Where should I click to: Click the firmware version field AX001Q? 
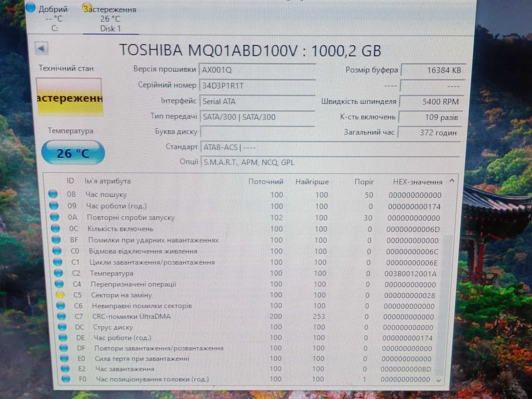point(257,70)
